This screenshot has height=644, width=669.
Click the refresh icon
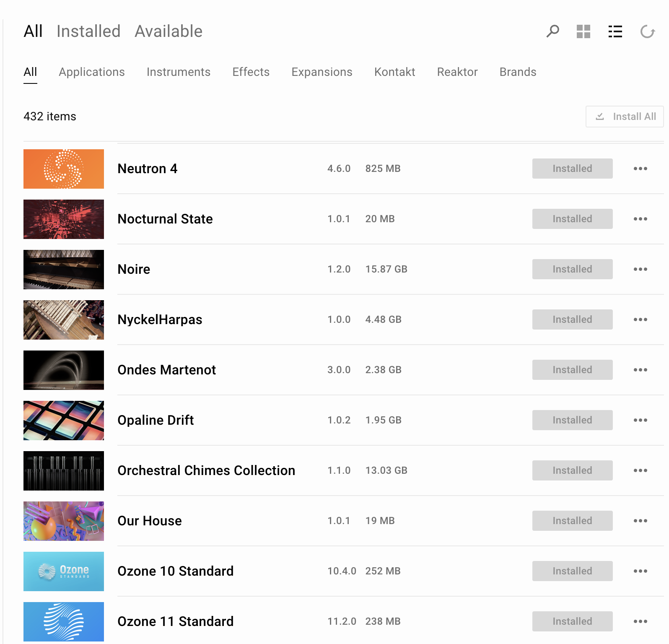(648, 31)
